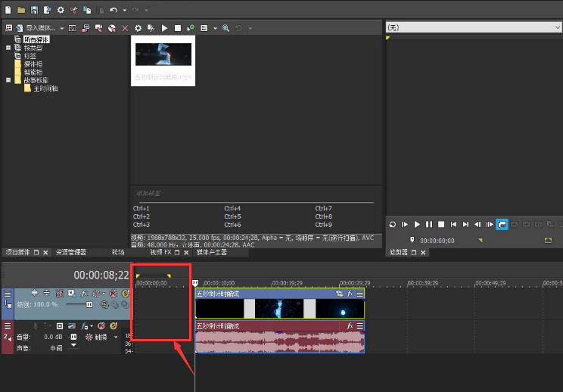Click the Views icon in media toolbar
563x392 pixels.
[204, 28]
